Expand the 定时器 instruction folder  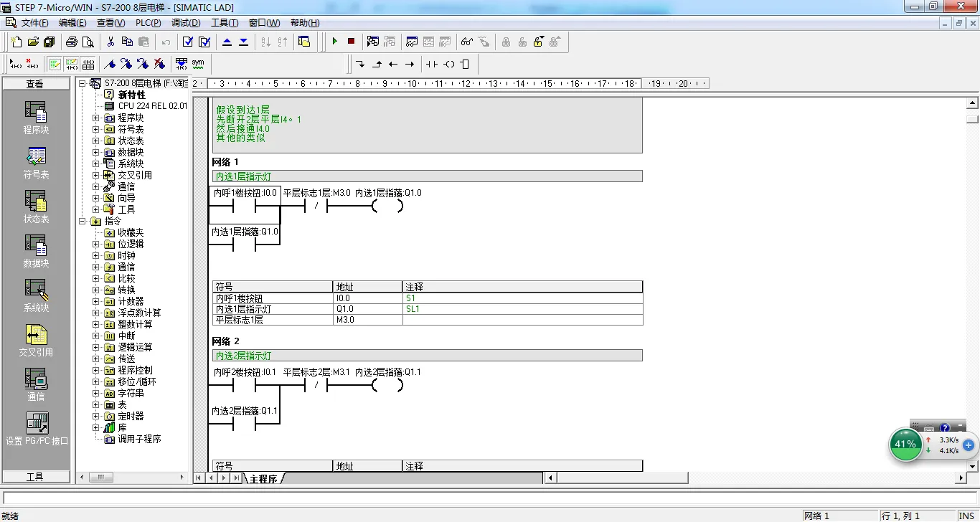[x=95, y=416]
